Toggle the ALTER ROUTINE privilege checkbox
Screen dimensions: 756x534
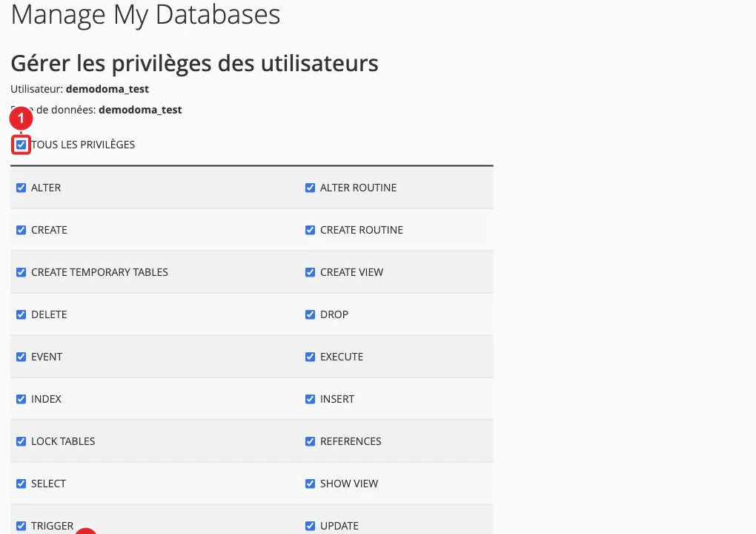pyautogui.click(x=310, y=188)
